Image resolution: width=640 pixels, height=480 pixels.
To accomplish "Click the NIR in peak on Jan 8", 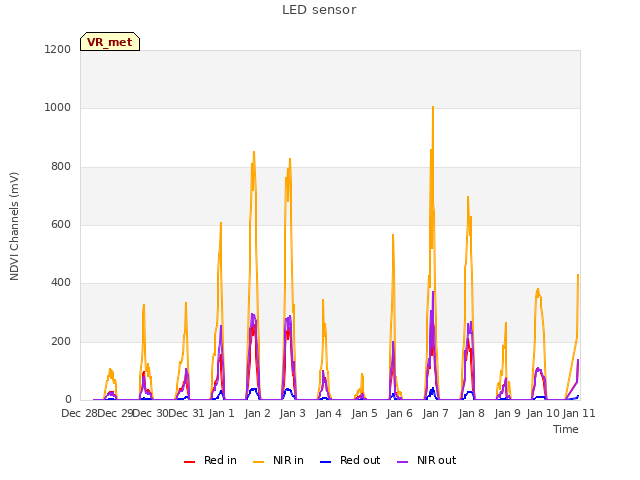I will [468, 197].
